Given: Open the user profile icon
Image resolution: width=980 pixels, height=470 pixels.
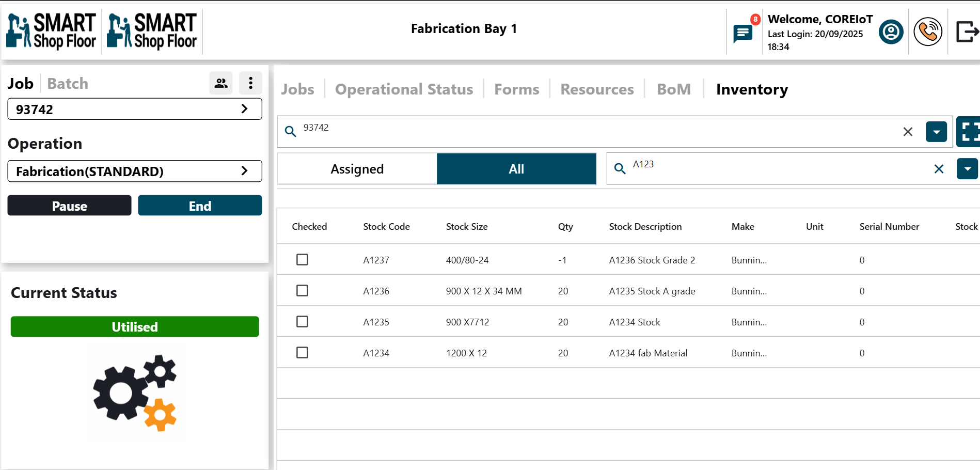Looking at the screenshot, I should coord(891,32).
